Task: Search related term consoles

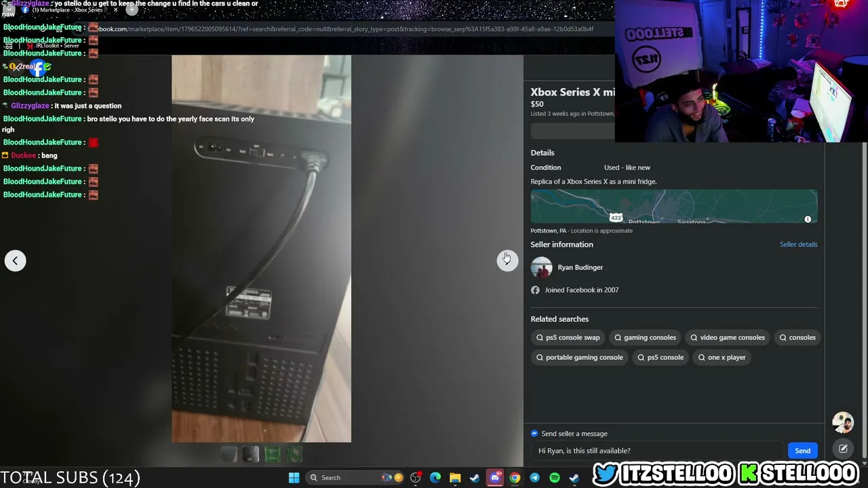Action: pos(797,338)
